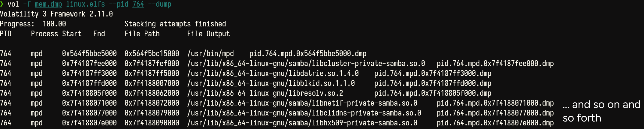Screen dimensions: 644x129
Task: Click the libcluster-private-samba.so.0 path
Action: [306, 64]
